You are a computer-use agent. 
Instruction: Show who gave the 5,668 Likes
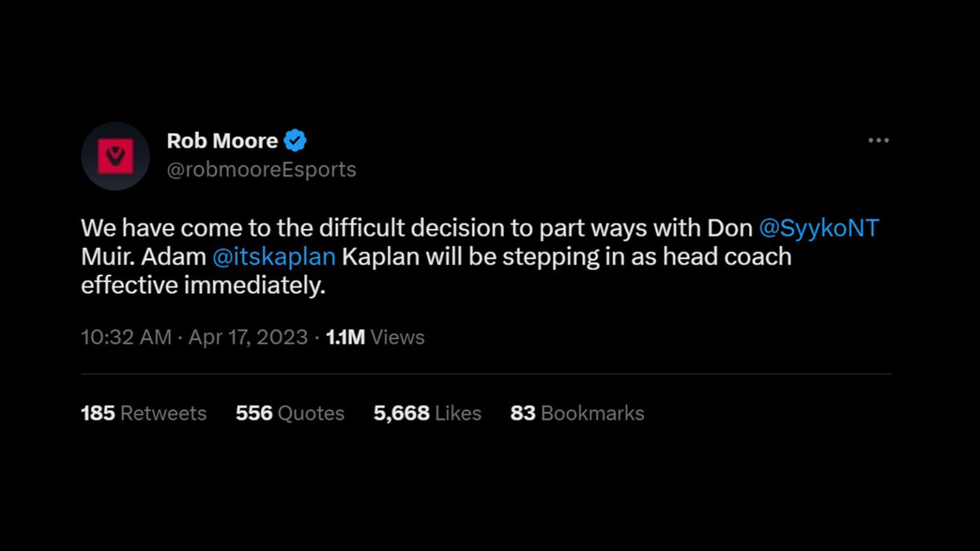tap(427, 413)
